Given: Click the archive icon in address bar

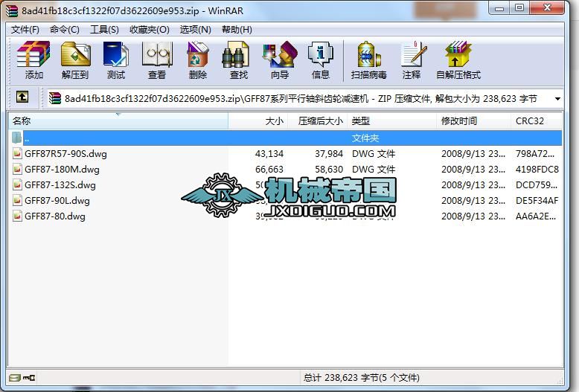Looking at the screenshot, I should [54, 98].
